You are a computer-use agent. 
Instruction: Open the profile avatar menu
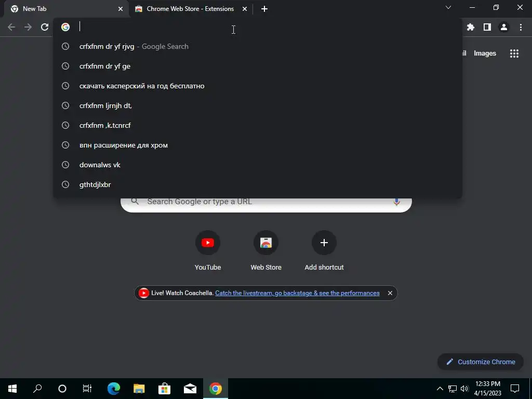pos(504,27)
